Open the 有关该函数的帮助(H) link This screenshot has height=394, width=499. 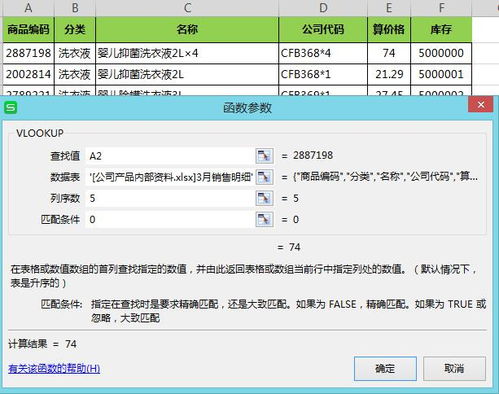click(x=54, y=369)
